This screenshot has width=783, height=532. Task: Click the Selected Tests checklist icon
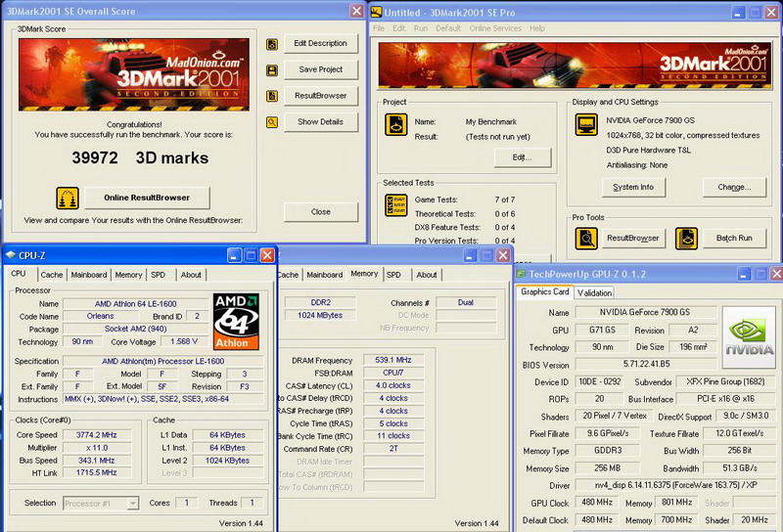[396, 205]
